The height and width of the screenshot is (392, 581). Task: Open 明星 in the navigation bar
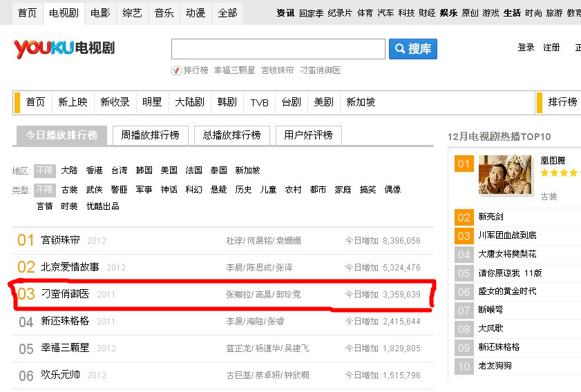point(152,102)
